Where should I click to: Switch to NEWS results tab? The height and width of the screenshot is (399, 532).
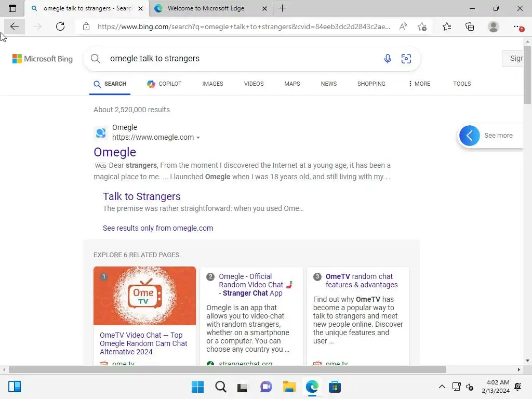[329, 84]
